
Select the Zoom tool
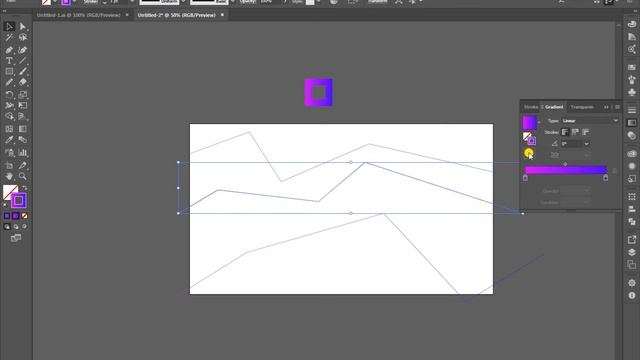(23, 176)
